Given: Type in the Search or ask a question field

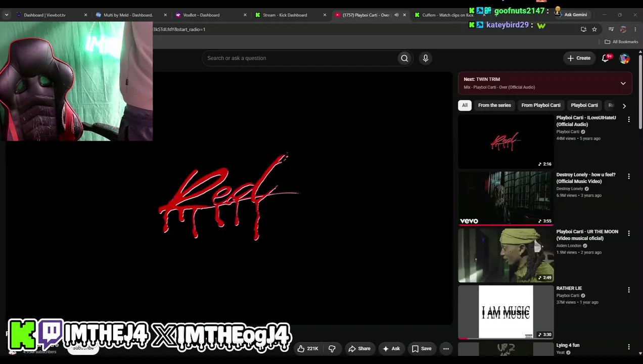Looking at the screenshot, I should (x=300, y=58).
